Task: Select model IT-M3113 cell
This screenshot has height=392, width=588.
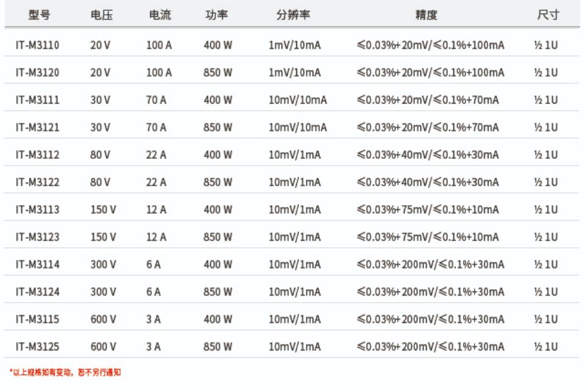Action: click(x=38, y=209)
